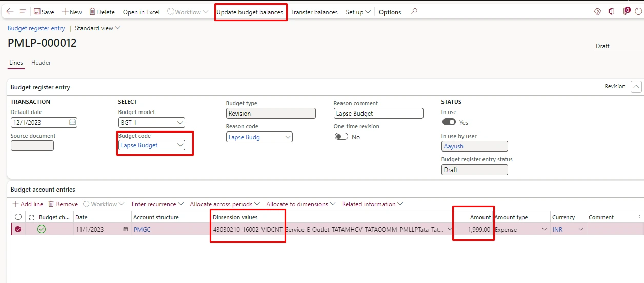
Task: Open the top action bar Workflow menu
Action: tap(188, 12)
